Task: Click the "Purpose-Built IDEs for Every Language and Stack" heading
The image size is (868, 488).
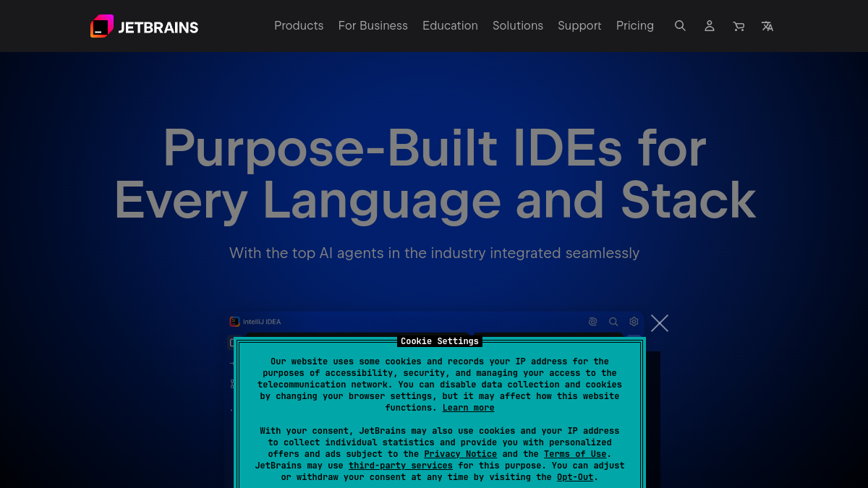Action: pyautogui.click(x=435, y=174)
